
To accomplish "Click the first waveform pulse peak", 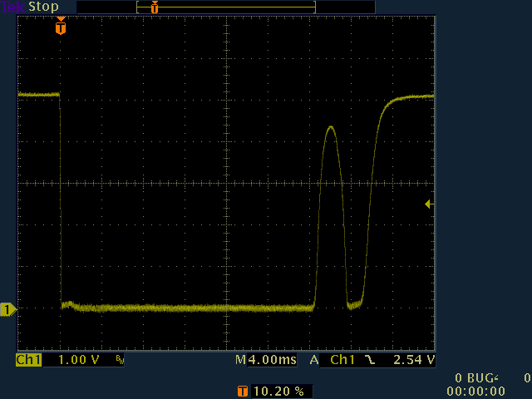I will [x=331, y=127].
